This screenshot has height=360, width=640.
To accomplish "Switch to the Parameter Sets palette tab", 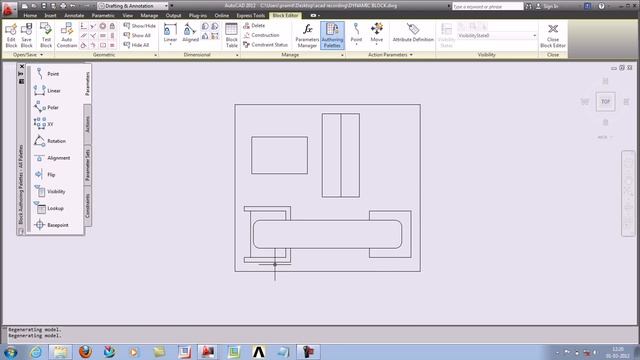I will [87, 165].
